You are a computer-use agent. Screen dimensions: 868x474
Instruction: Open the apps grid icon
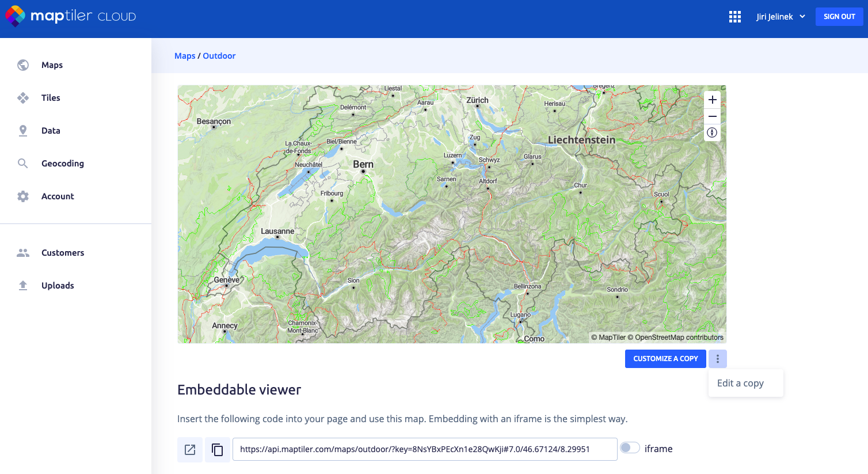click(734, 17)
